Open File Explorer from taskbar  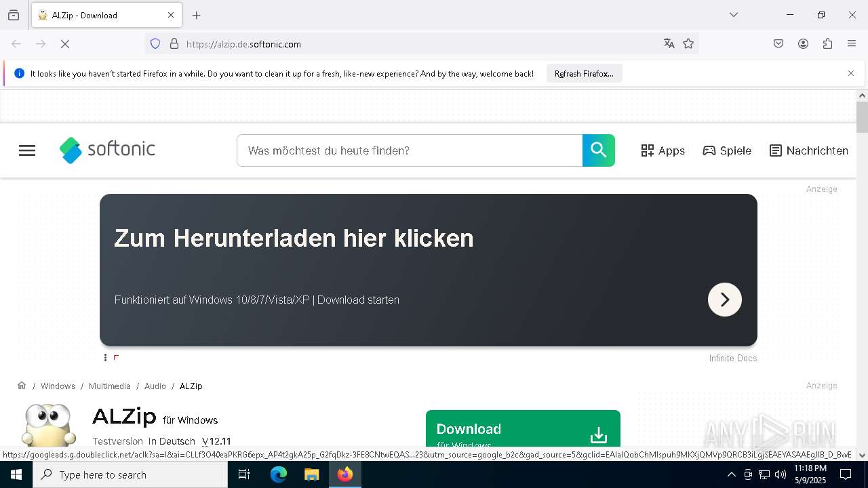(x=311, y=474)
